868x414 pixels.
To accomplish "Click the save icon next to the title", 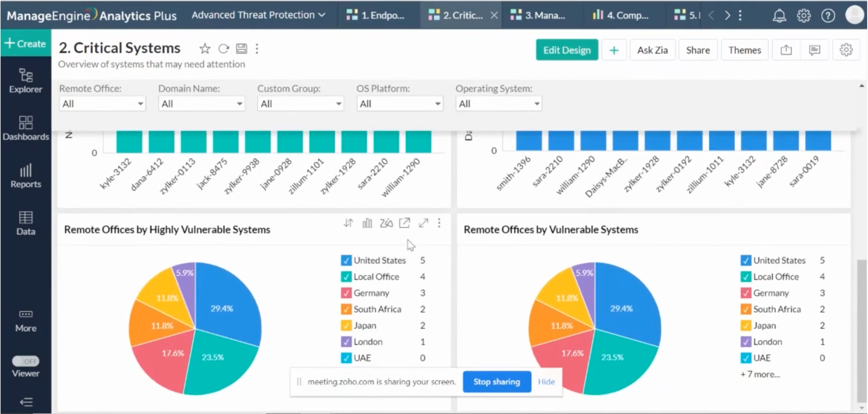I will [x=241, y=49].
